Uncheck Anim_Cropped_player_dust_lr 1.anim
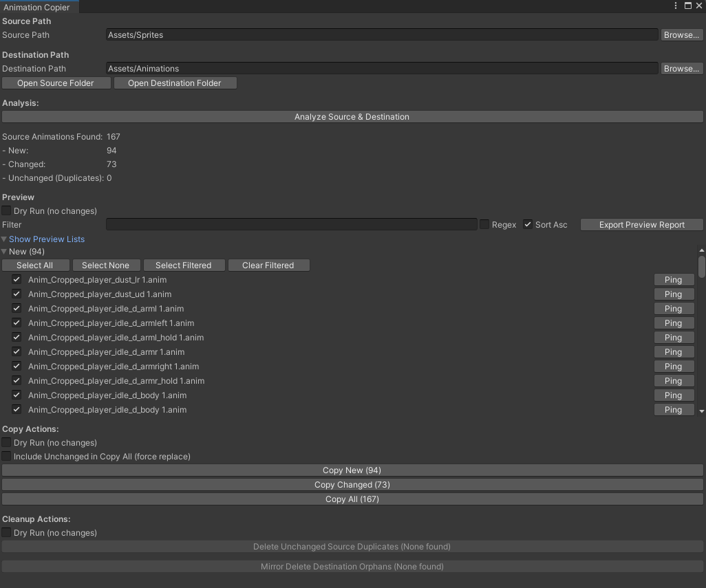 tap(16, 279)
